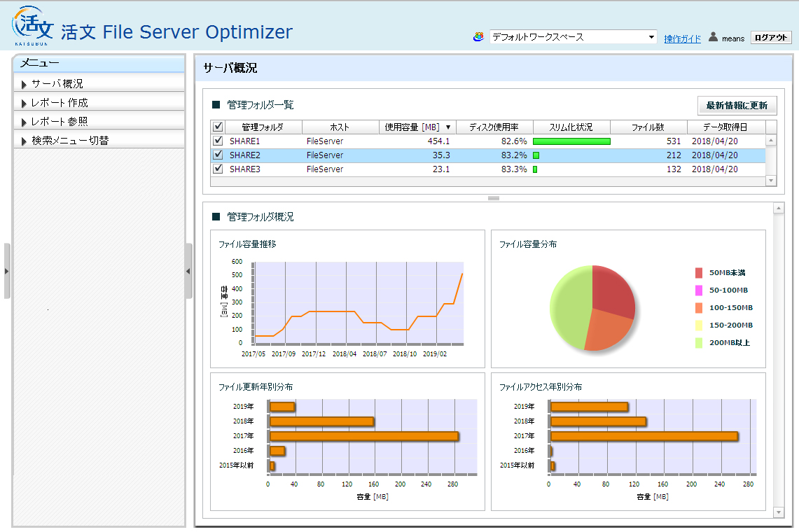
Task: Expand the サーバ概況 menu item
Action: 57,84
